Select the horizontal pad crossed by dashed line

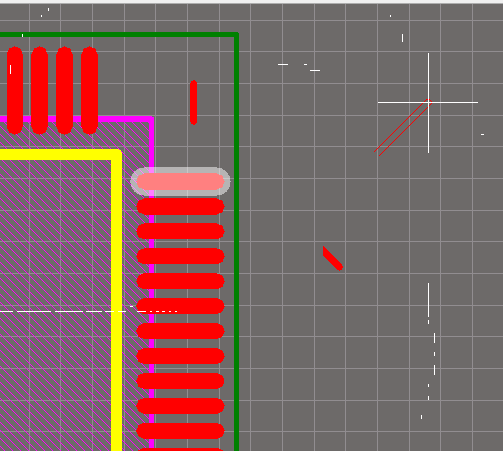pyautogui.click(x=180, y=306)
